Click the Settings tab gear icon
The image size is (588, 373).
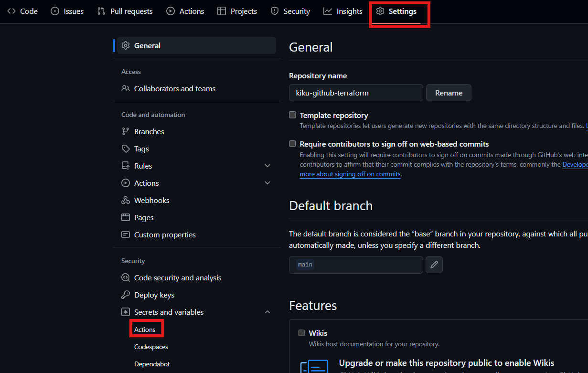tap(380, 11)
